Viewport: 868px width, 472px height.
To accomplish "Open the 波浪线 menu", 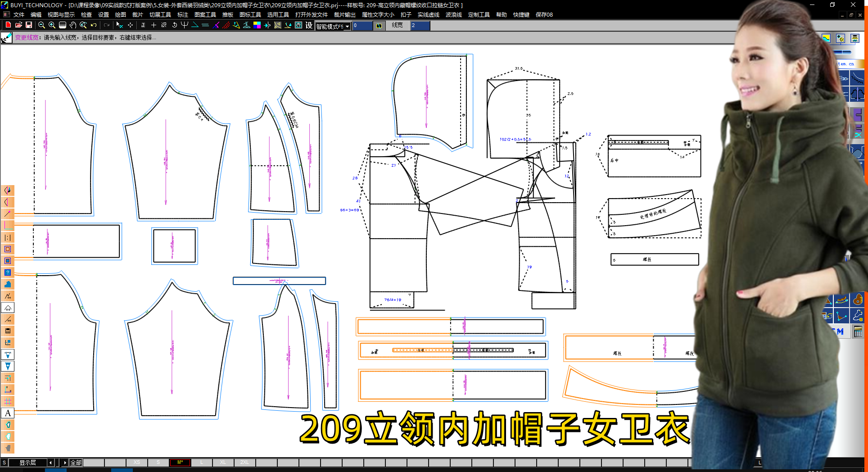I will point(454,15).
